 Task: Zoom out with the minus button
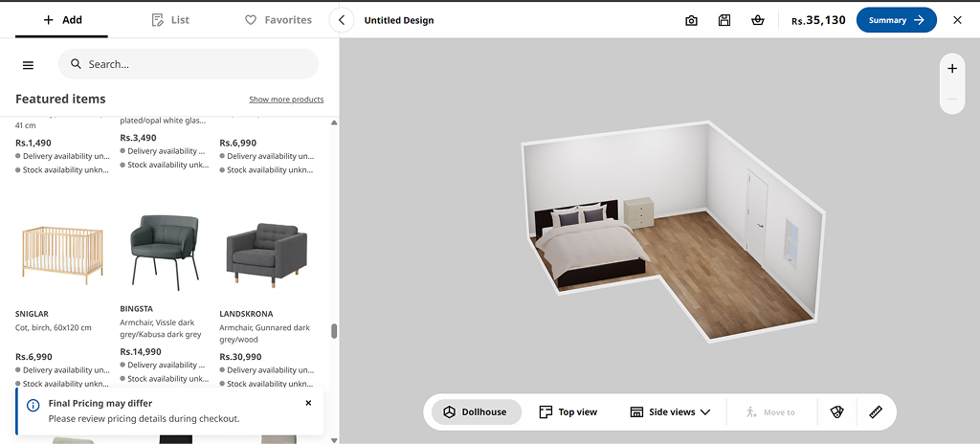coord(952,99)
